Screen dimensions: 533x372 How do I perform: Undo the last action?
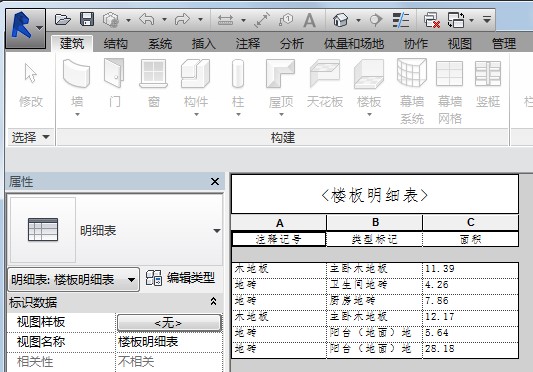coord(147,19)
